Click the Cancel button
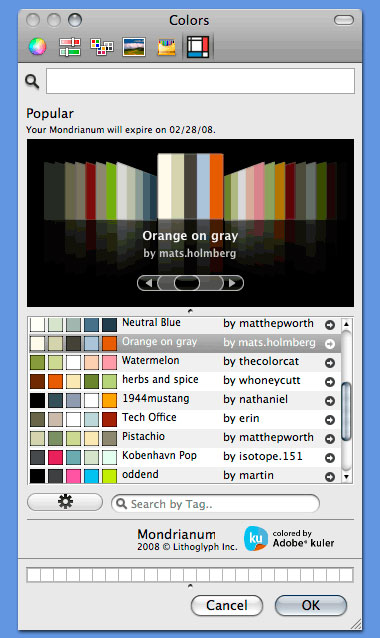380x638 pixels. click(227, 605)
